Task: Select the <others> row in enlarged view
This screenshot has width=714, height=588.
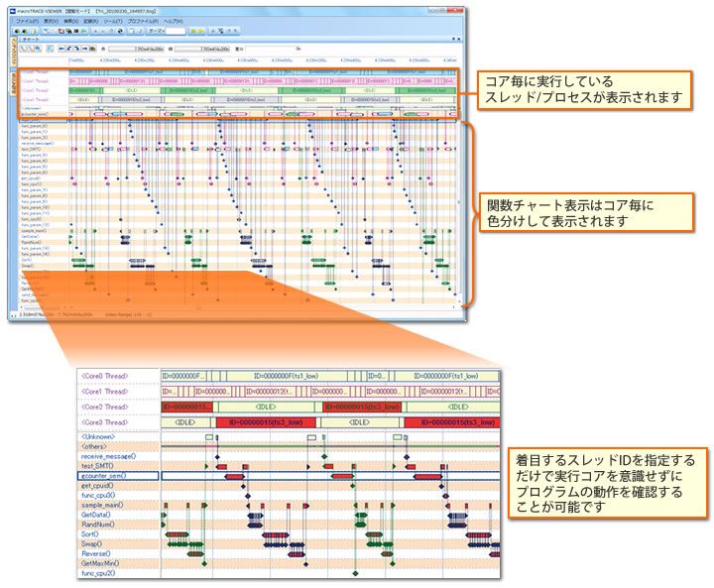Action: pyautogui.click(x=94, y=447)
